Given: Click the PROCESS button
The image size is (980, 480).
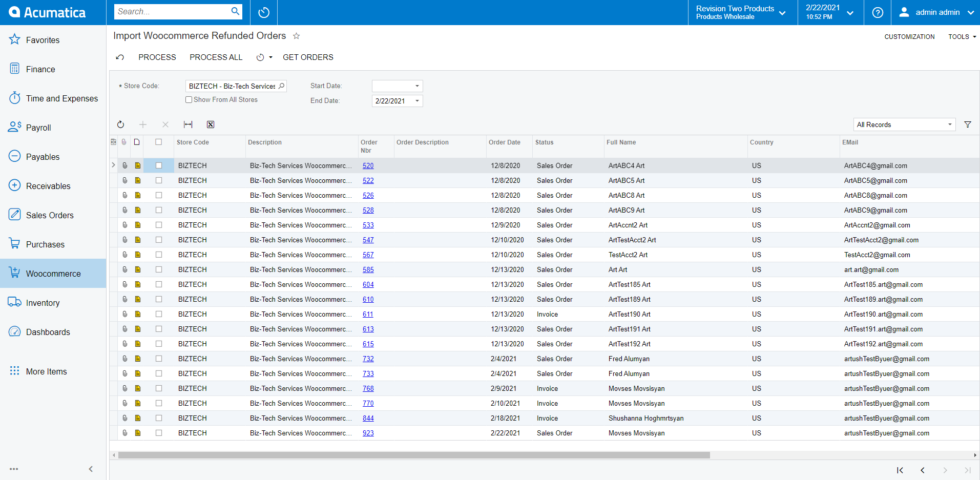Looking at the screenshot, I should click(157, 57).
